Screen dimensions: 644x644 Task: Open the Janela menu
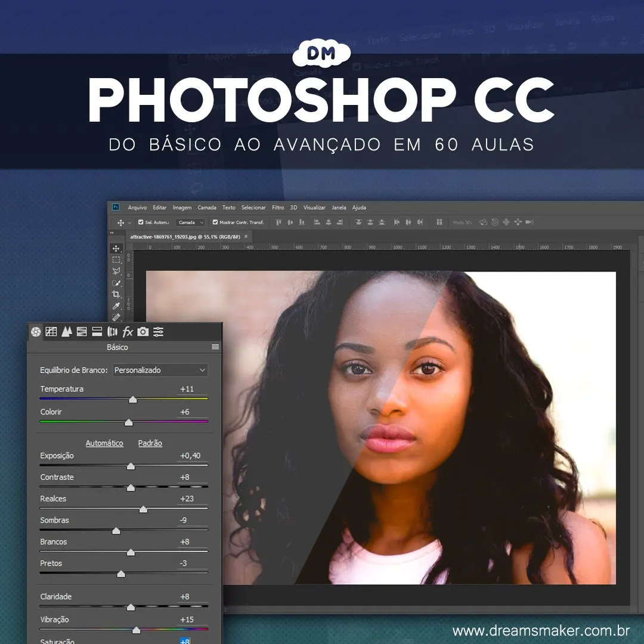click(x=339, y=208)
